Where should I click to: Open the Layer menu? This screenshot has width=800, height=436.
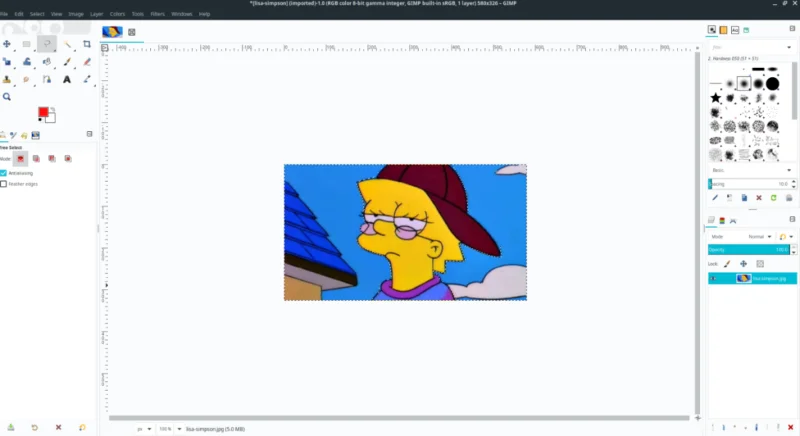[96, 14]
